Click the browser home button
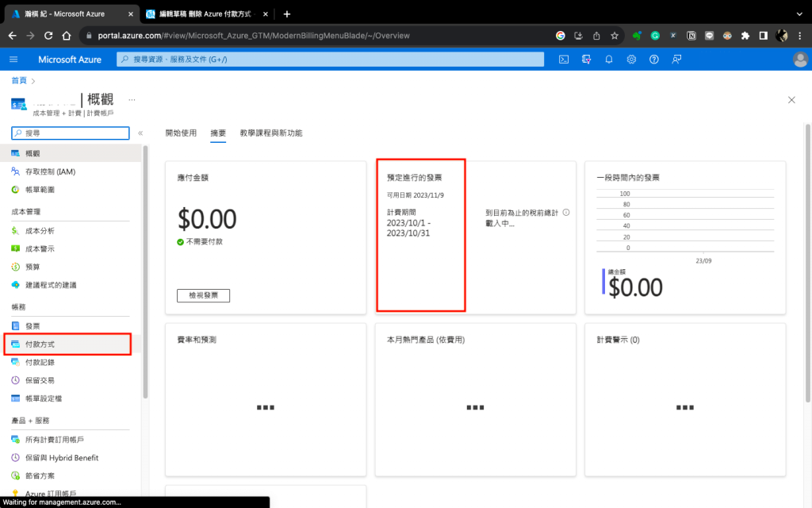 click(67, 36)
